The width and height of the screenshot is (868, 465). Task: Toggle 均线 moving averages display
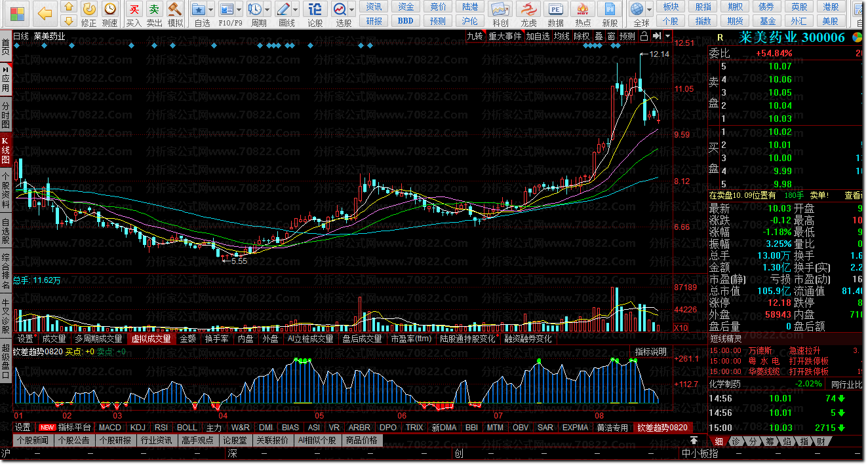562,36
